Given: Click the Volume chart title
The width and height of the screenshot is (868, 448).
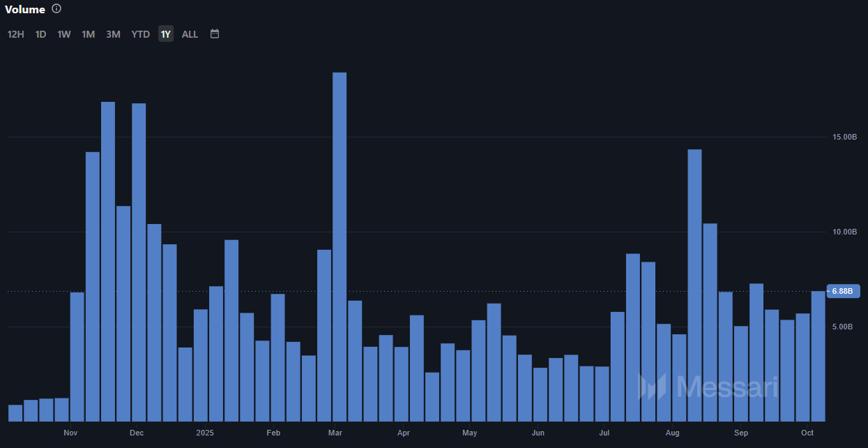Looking at the screenshot, I should (x=25, y=10).
